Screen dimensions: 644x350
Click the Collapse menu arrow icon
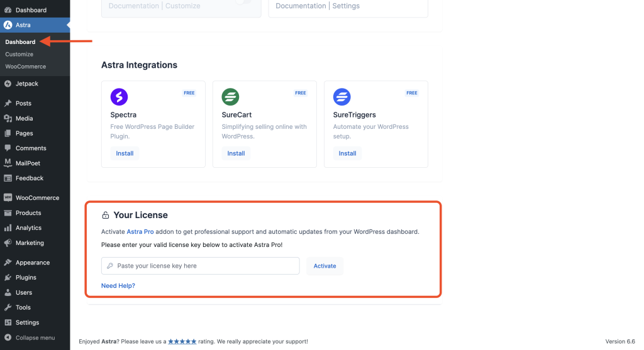click(x=8, y=337)
